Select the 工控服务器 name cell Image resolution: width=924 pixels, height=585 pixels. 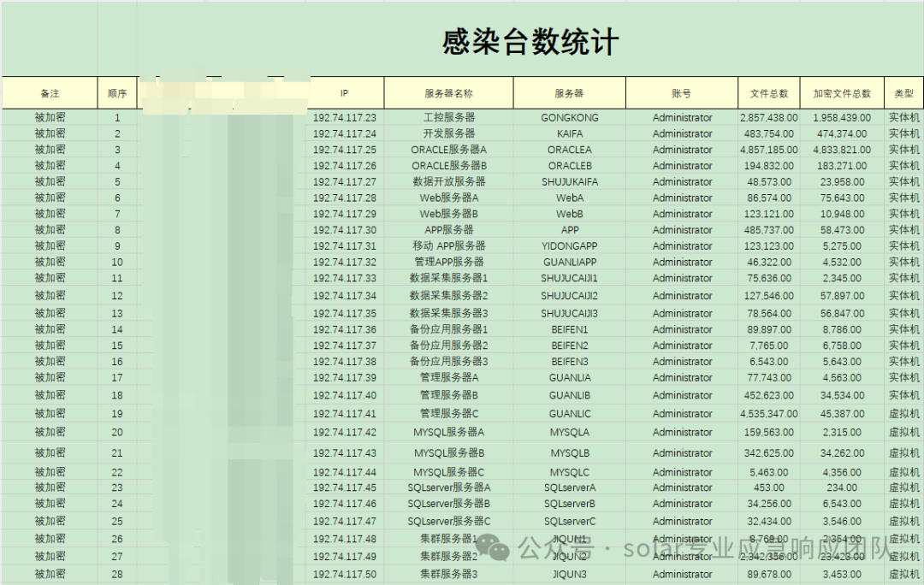pos(449,117)
